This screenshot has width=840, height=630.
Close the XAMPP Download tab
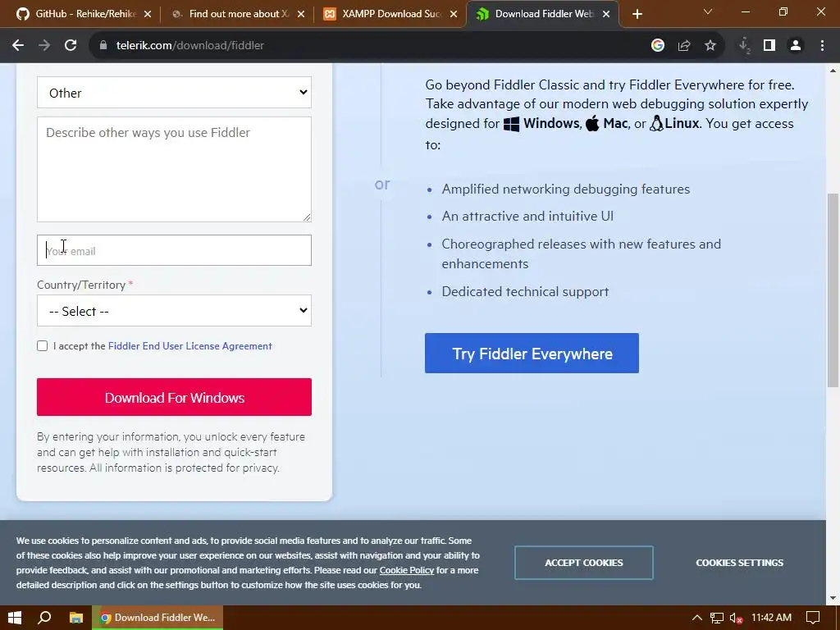click(x=454, y=15)
